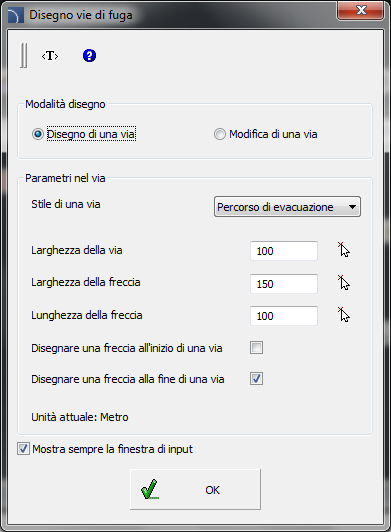The width and height of the screenshot is (391, 532).
Task: Pick Larghezza della freccia value from drawing
Action: tap(344, 283)
